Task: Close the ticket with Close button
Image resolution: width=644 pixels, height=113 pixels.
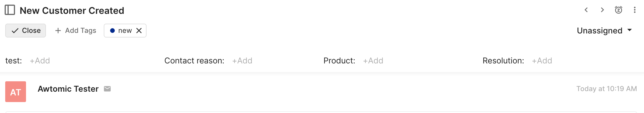Action: click(x=26, y=31)
